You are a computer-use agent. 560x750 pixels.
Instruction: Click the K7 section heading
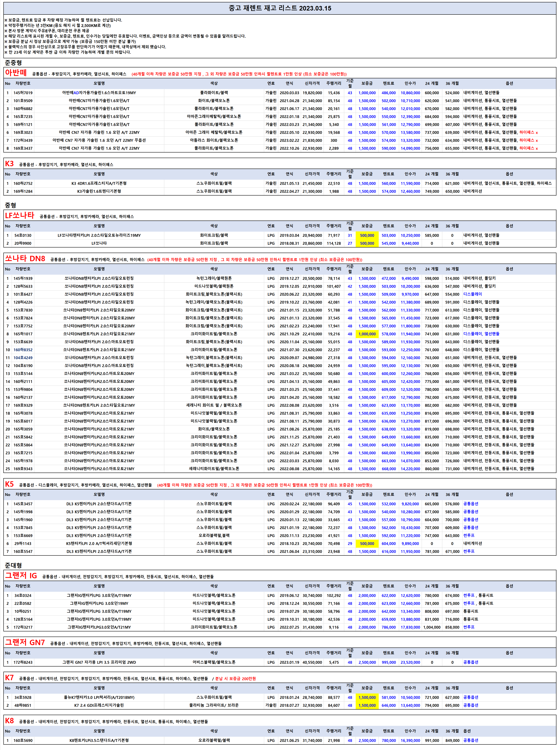point(10,678)
